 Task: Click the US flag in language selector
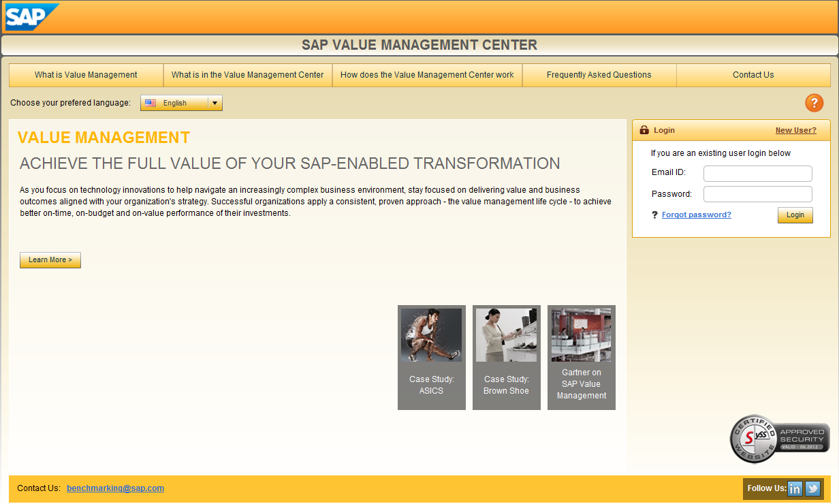(x=151, y=103)
